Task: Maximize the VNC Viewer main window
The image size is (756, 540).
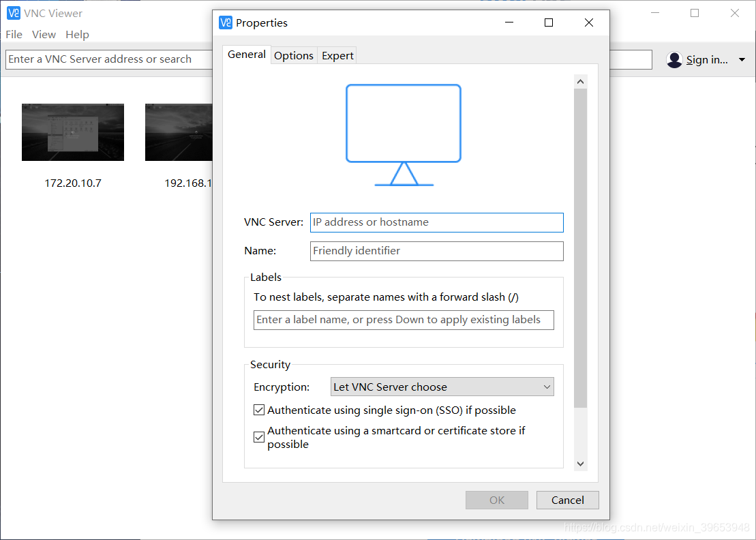Action: pos(695,13)
